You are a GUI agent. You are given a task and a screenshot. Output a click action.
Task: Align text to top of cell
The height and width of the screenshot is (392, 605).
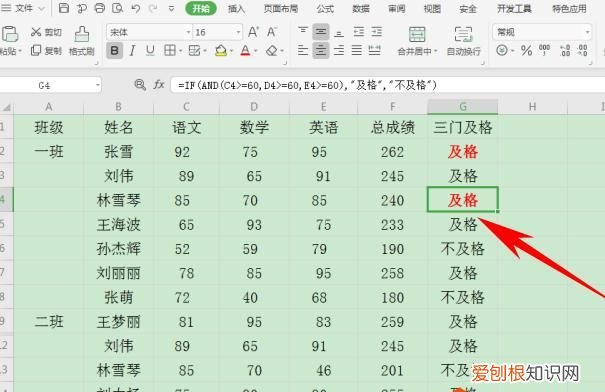303,32
